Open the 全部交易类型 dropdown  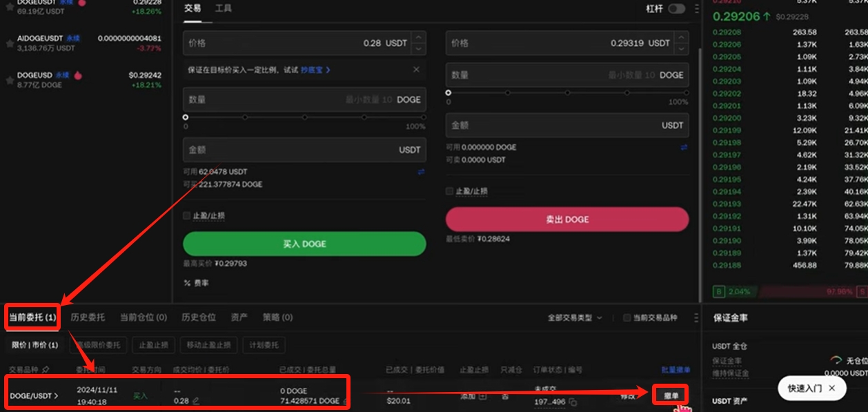(575, 317)
